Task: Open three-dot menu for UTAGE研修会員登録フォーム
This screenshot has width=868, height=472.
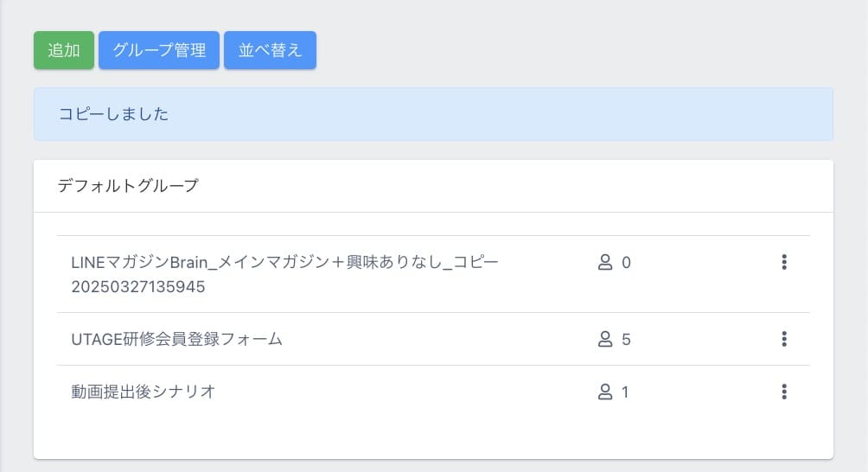Action: (x=784, y=339)
